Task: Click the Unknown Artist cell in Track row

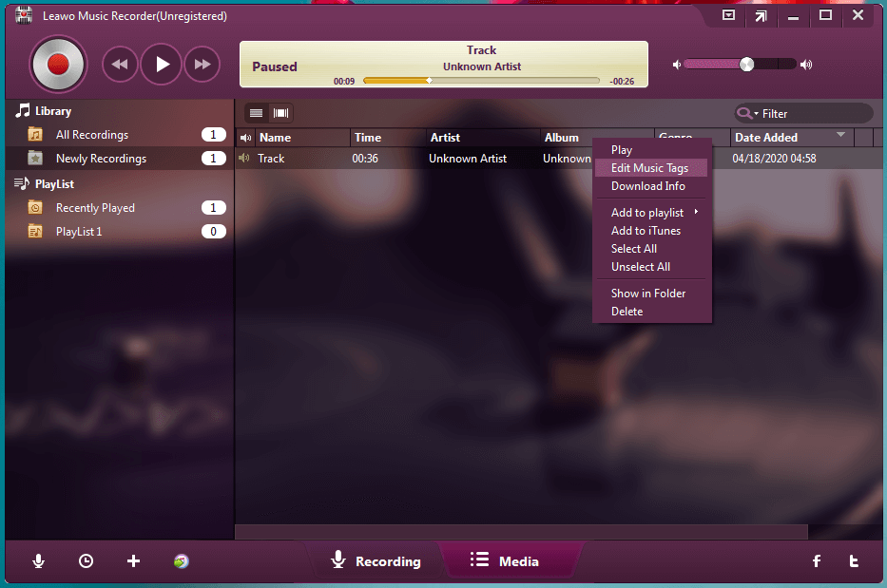Action: coord(467,159)
